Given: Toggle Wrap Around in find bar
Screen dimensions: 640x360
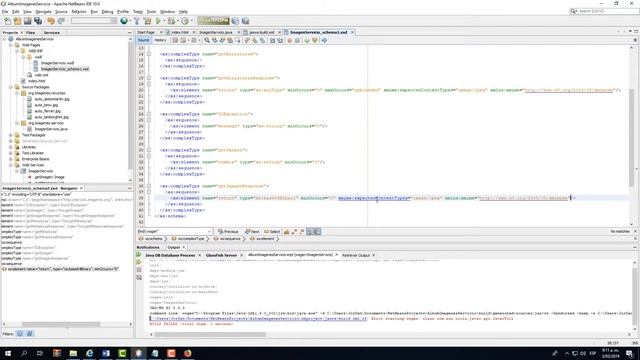Looking at the screenshot, I should (x=317, y=231).
